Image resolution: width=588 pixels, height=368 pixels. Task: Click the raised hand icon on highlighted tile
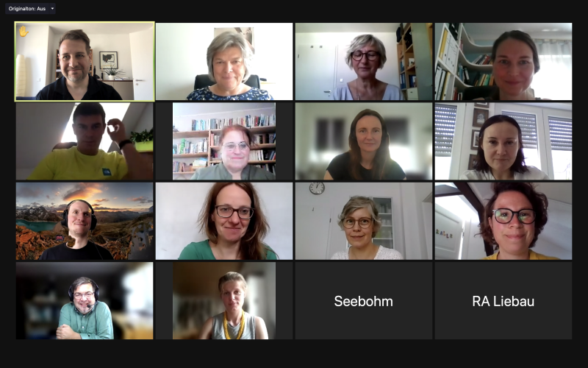coord(24,32)
